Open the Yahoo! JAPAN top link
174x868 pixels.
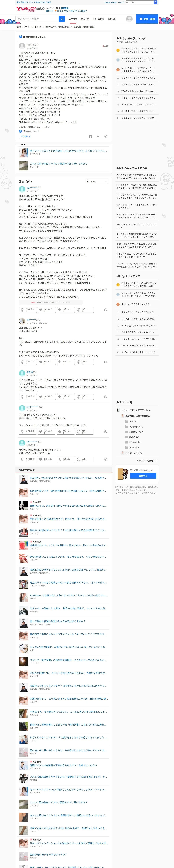click(x=110, y=2)
